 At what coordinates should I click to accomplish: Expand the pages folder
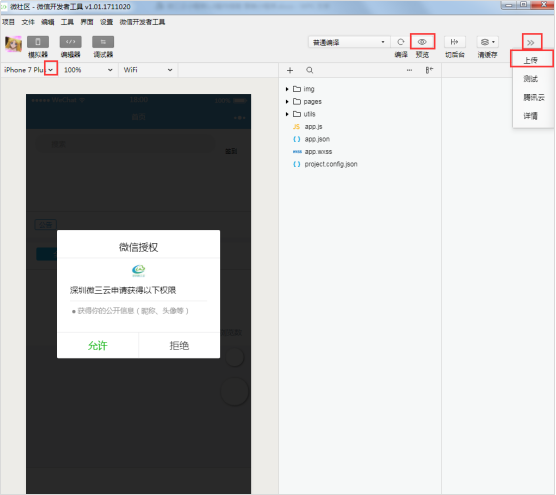tap(287, 102)
